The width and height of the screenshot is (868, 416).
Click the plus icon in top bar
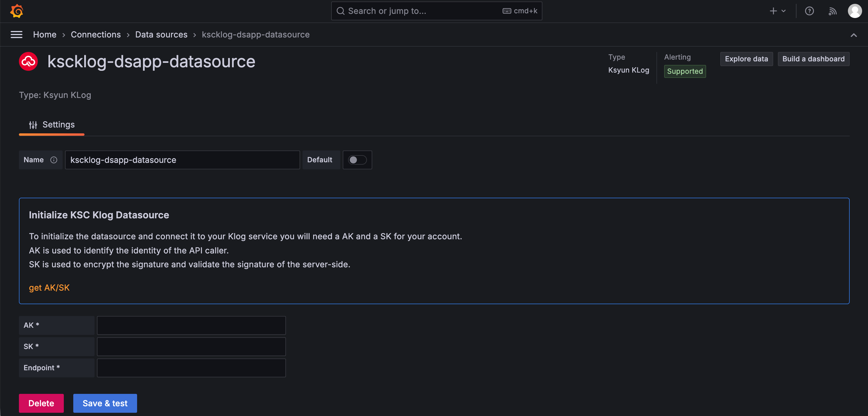coord(773,11)
